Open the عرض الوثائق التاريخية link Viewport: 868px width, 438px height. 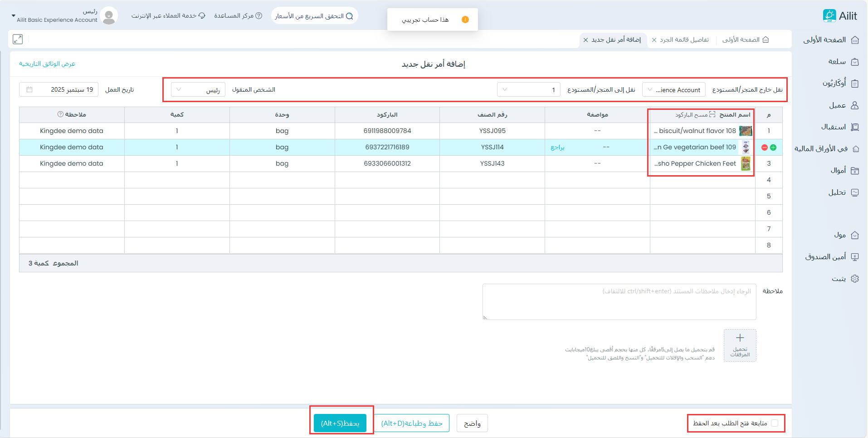tap(47, 64)
